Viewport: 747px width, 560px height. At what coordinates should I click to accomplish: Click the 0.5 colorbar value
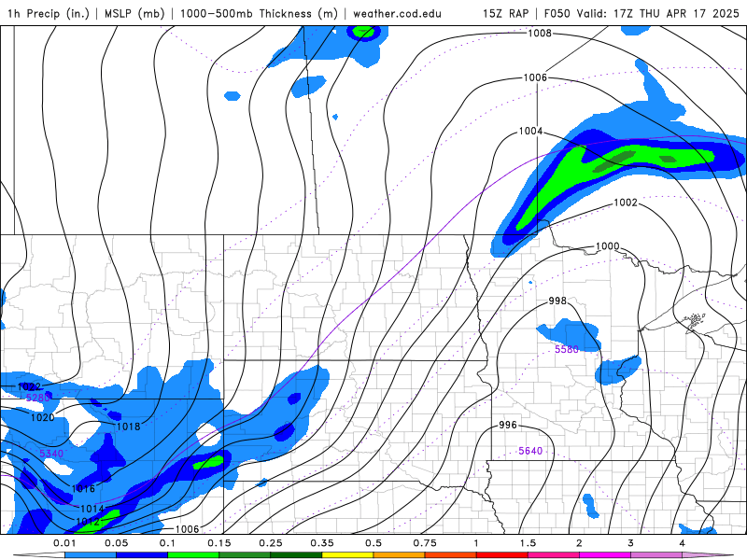point(373,543)
